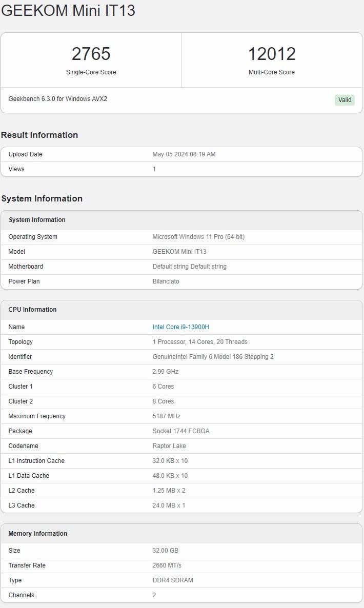Select the multi-core score 12012
364x608 pixels.
pyautogui.click(x=272, y=54)
